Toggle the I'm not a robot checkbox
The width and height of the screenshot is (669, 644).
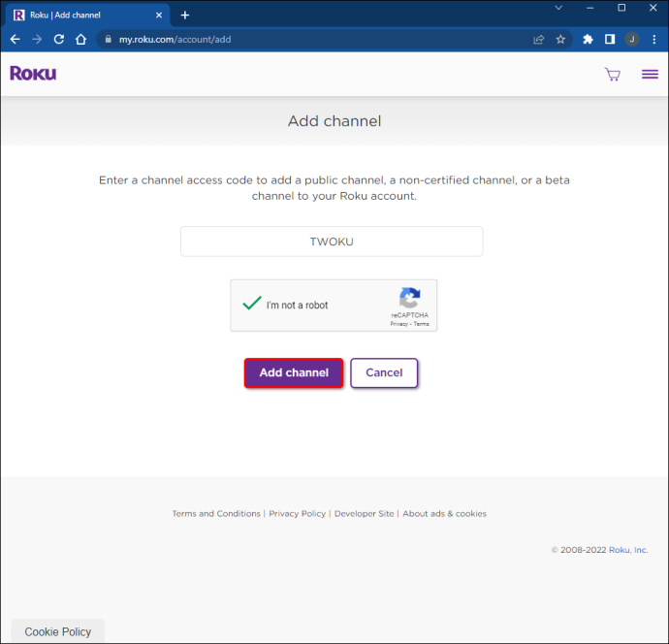[x=252, y=304]
